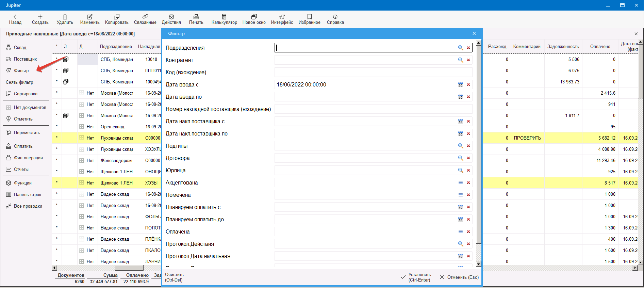Click Комментарий column header
Viewport: 644px width, 288px height.
(527, 47)
